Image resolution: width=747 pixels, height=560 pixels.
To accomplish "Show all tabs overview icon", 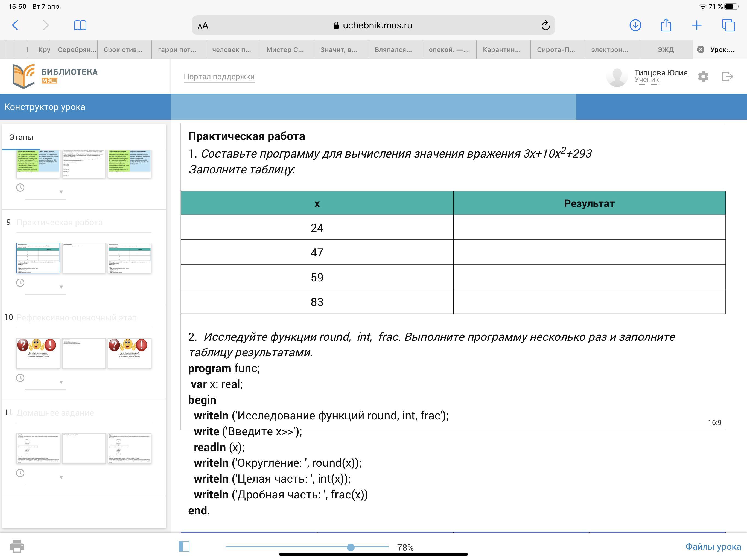I will (x=728, y=25).
